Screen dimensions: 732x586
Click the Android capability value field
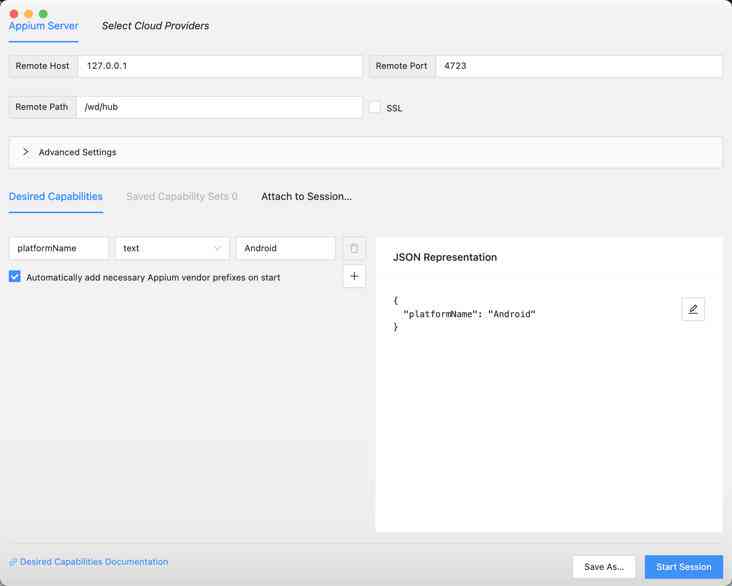coord(286,248)
